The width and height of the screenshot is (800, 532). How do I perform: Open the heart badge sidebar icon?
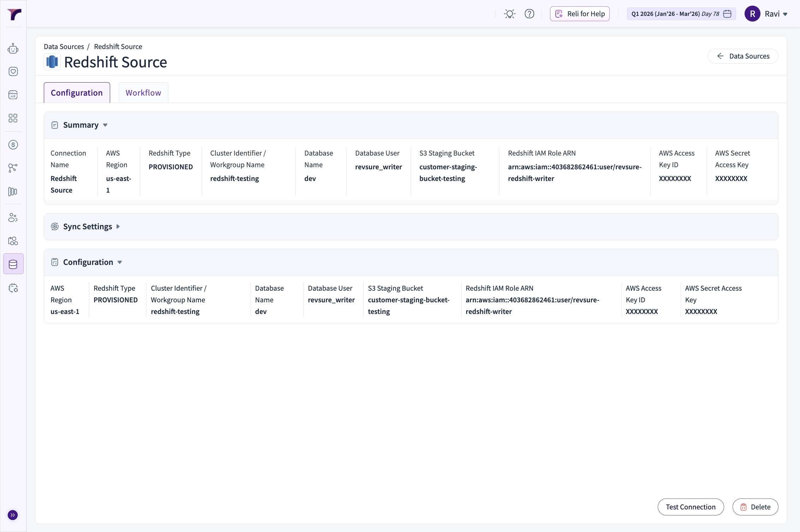[13, 72]
